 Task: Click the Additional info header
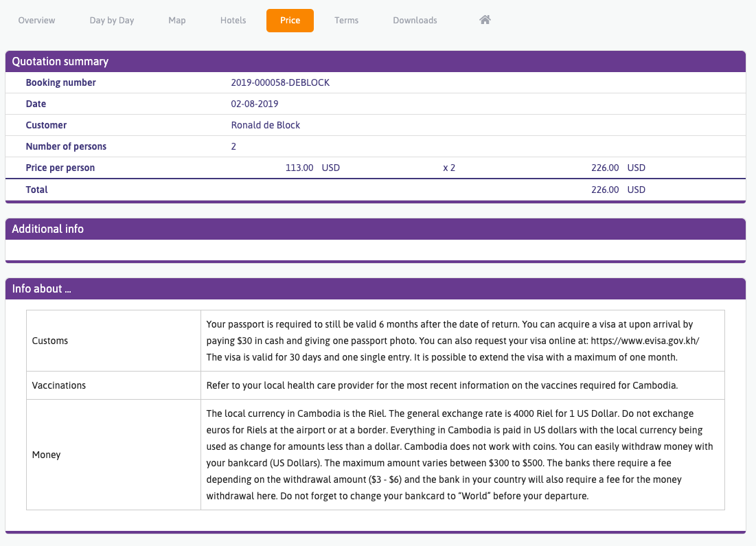[376, 229]
